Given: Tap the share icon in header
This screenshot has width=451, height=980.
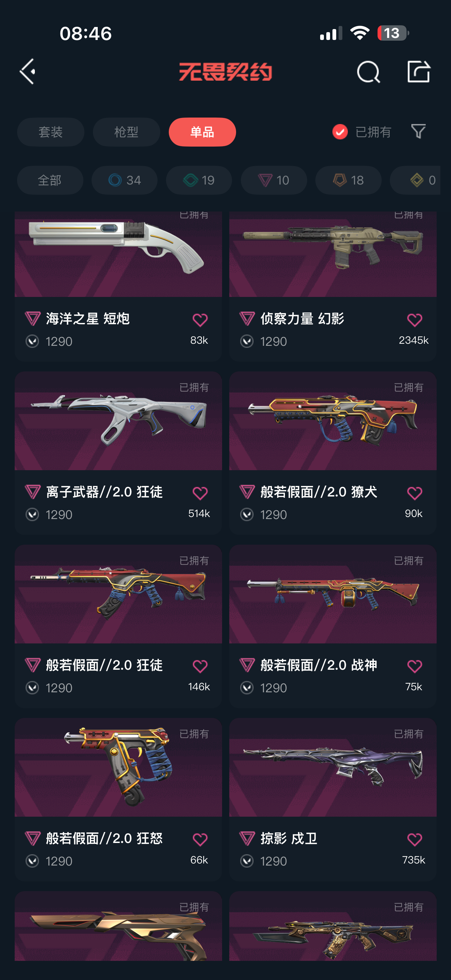Looking at the screenshot, I should [x=418, y=71].
